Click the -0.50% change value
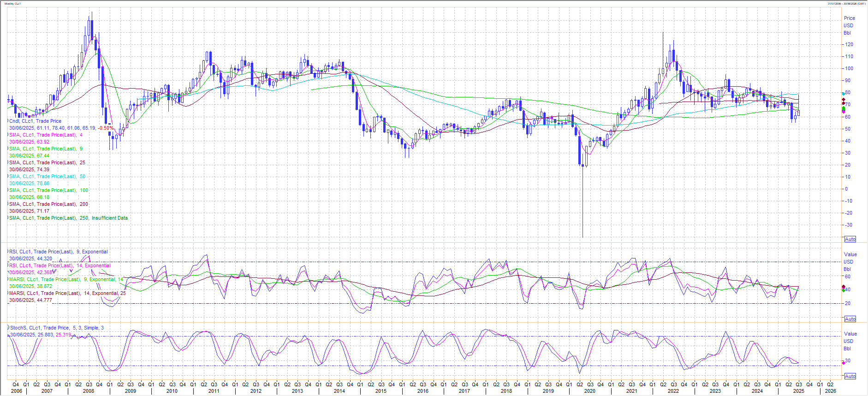Screen dimensions: 868x396 tap(106, 128)
